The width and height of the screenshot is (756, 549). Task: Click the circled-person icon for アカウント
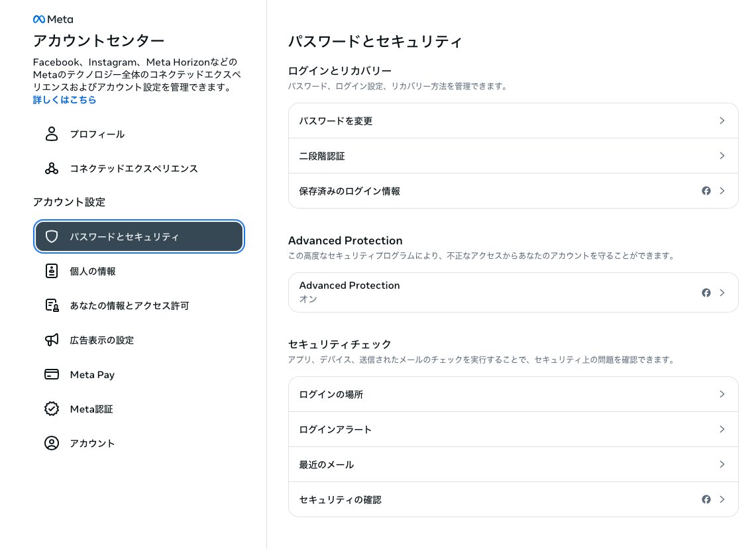click(52, 443)
